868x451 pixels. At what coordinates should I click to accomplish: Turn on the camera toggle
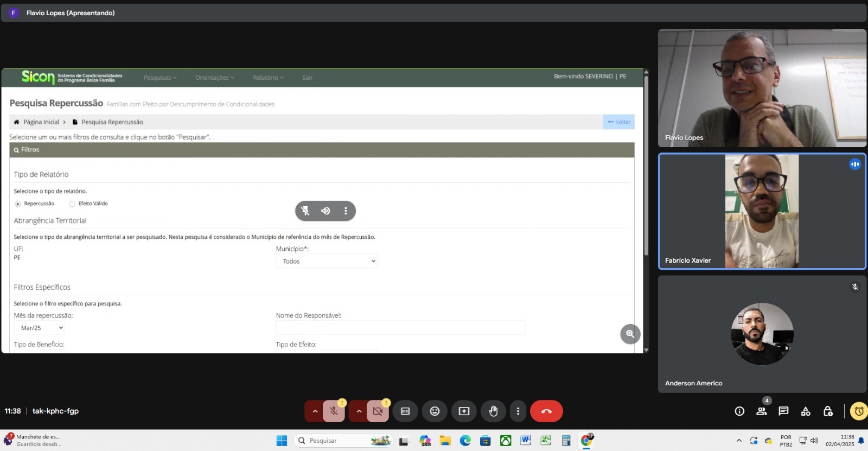pos(378,411)
